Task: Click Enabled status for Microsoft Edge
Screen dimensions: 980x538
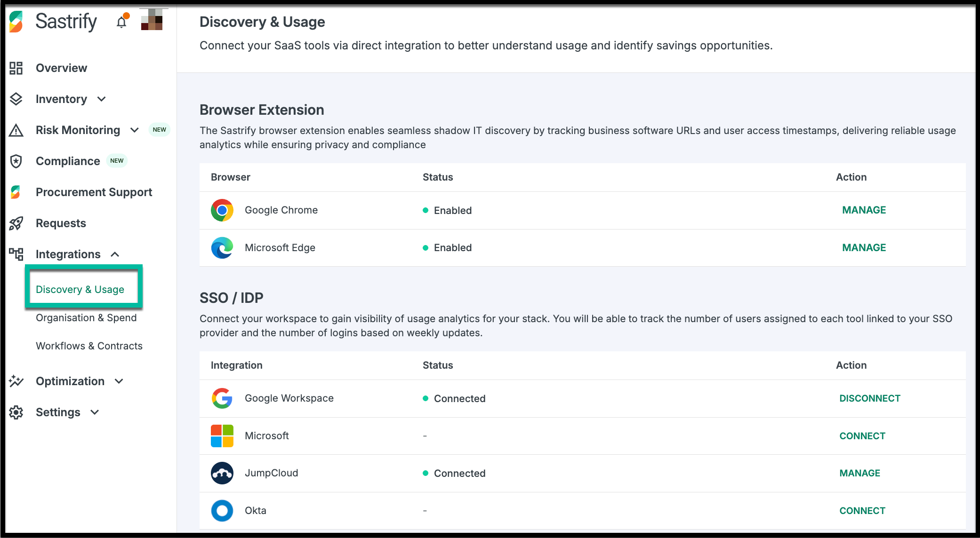Action: 447,248
